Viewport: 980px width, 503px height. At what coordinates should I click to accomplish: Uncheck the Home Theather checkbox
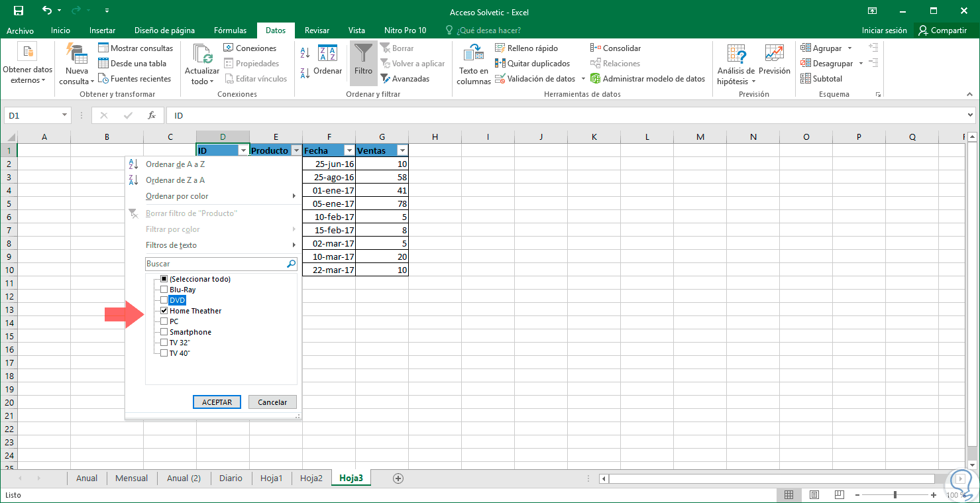point(164,311)
